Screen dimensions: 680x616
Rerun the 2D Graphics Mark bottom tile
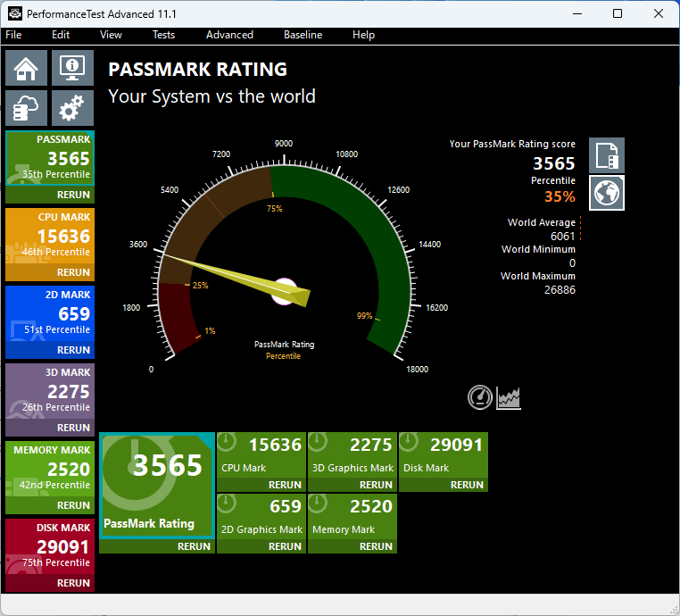click(x=285, y=546)
